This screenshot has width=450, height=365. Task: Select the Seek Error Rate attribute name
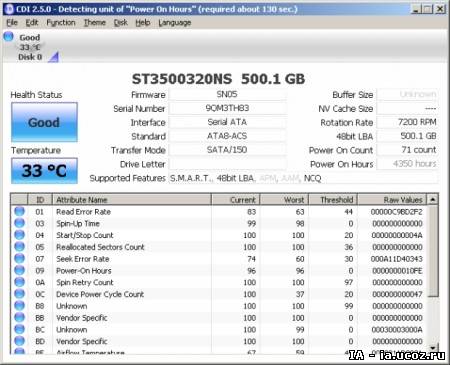[x=83, y=259]
